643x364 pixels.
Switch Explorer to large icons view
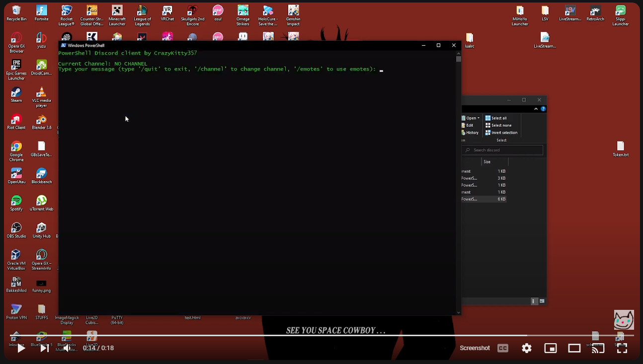point(542,301)
